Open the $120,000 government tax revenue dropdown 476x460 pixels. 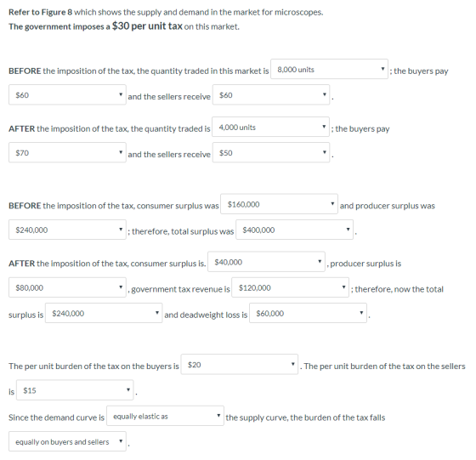290,287
